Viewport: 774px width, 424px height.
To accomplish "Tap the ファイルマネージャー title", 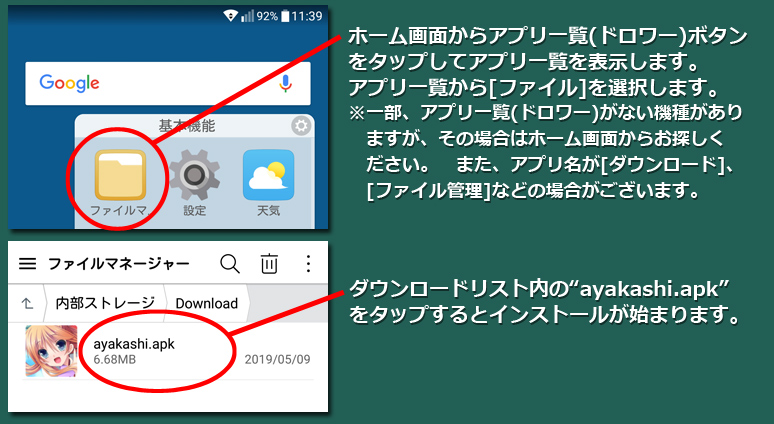I will (x=118, y=264).
